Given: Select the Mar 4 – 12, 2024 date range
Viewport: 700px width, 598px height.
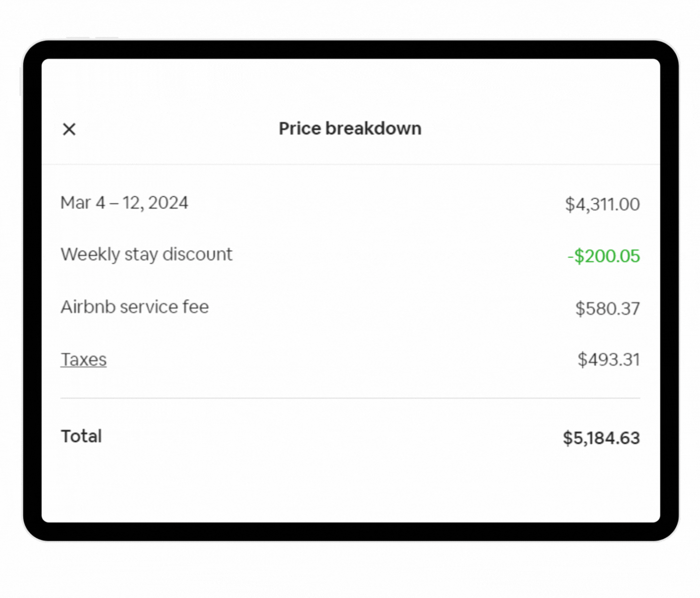Looking at the screenshot, I should click(124, 203).
